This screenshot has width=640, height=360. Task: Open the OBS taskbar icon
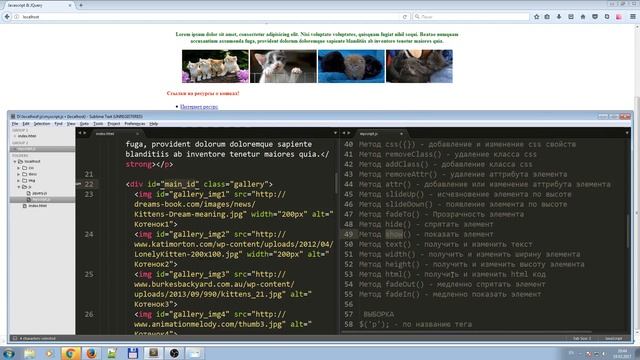pyautogui.click(x=174, y=353)
